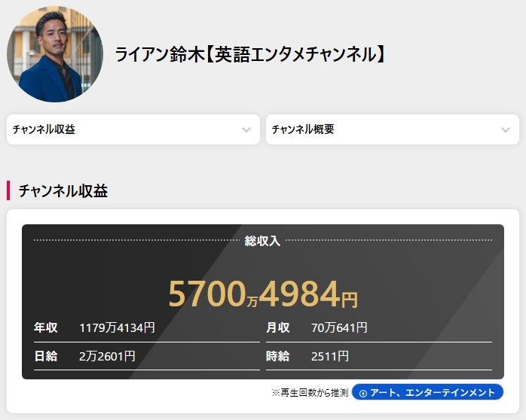Click the annual income value 1179万4134円
This screenshot has width=526, height=420.
(x=117, y=328)
